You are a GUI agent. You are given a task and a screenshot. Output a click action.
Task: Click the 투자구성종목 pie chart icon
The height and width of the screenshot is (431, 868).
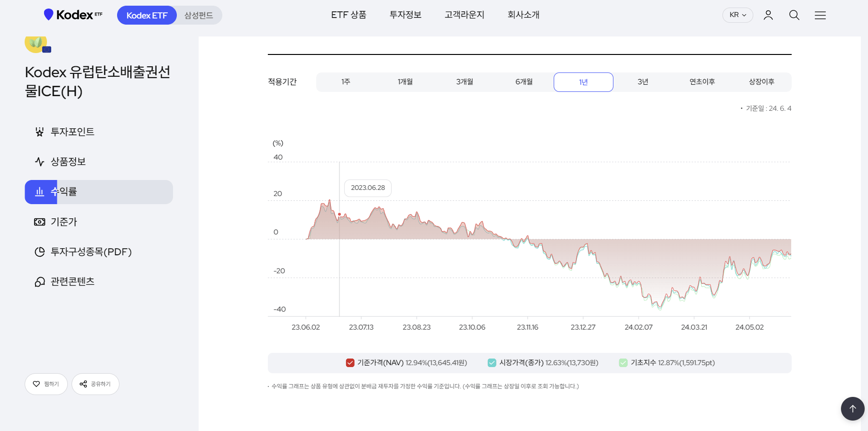click(40, 251)
